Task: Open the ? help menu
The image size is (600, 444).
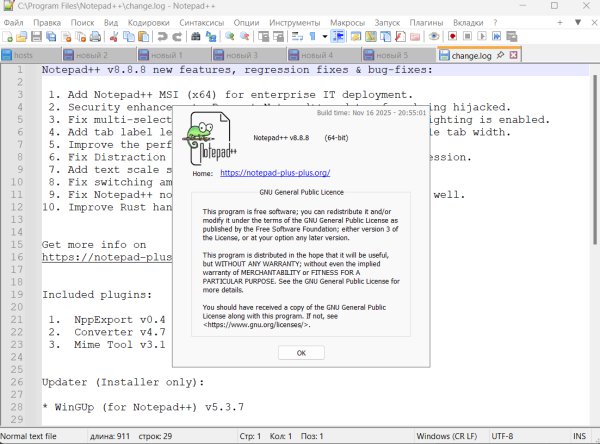Action: (x=495, y=23)
